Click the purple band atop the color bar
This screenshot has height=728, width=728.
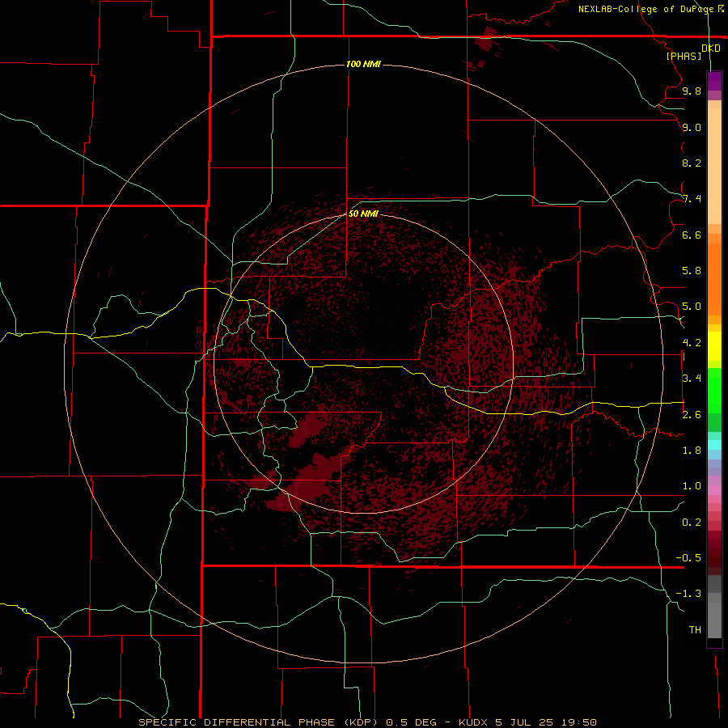click(x=714, y=81)
